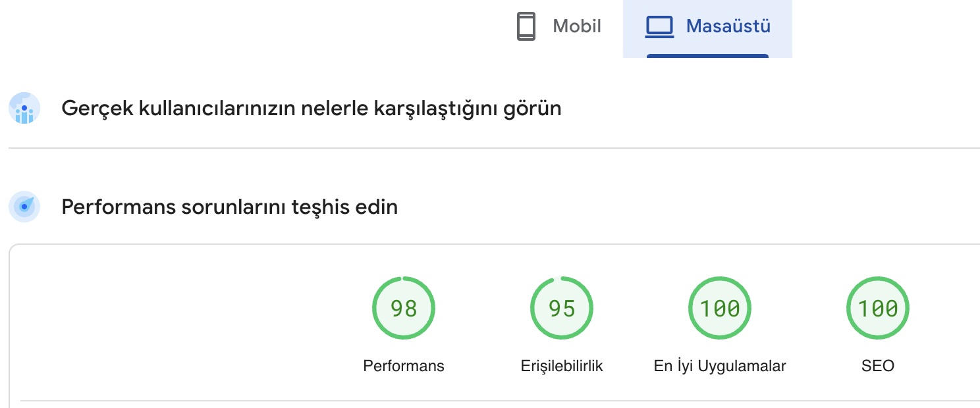Switch to the Masaüstü tab
The height and width of the screenshot is (408, 980).
(707, 28)
